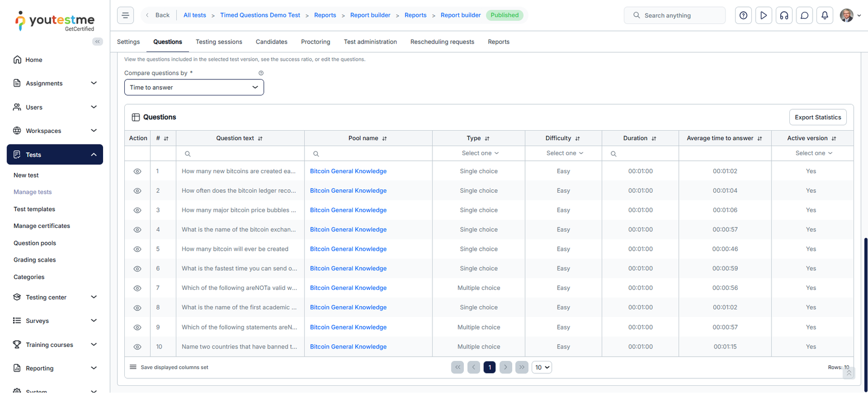Preview question 1 with eye icon
Viewport: 868px width, 393px height.
[x=137, y=172]
